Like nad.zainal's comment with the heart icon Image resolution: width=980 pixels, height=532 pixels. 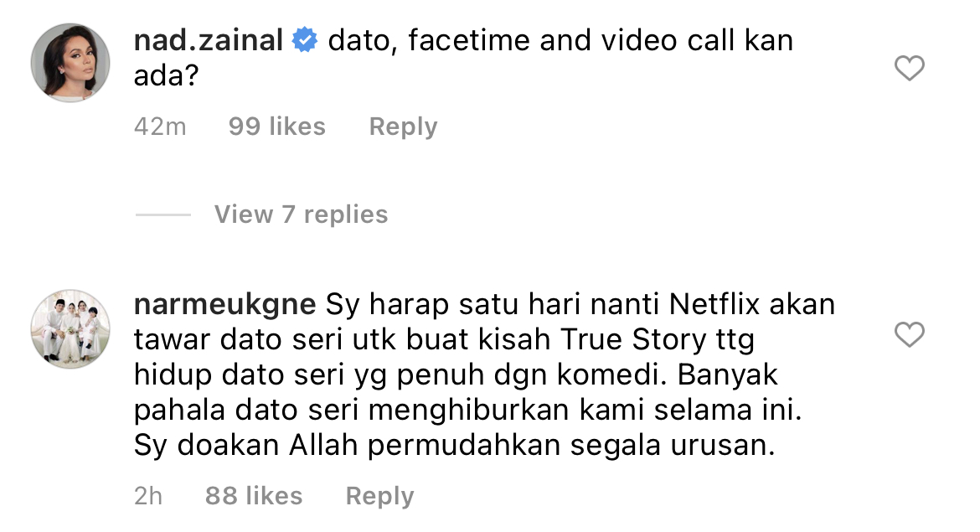(909, 68)
